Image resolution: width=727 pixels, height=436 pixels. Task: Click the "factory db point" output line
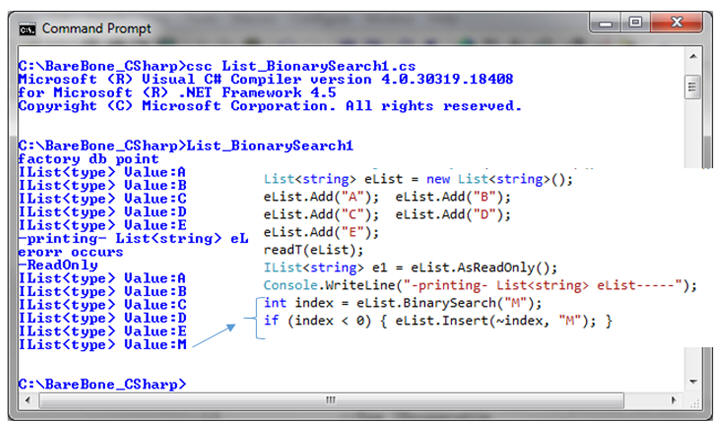89,158
